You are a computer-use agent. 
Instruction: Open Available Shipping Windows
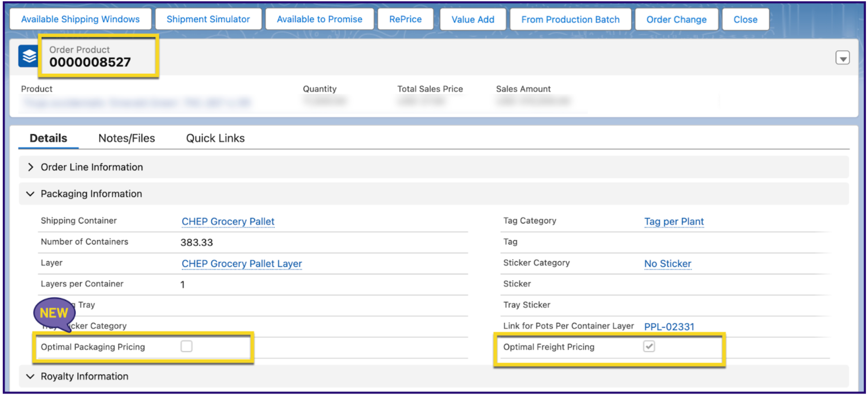click(80, 19)
